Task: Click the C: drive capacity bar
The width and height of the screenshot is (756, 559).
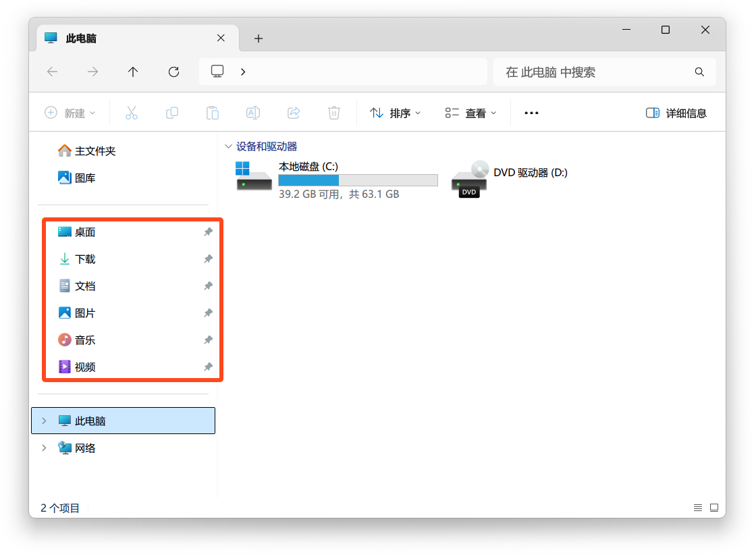Action: 358,180
